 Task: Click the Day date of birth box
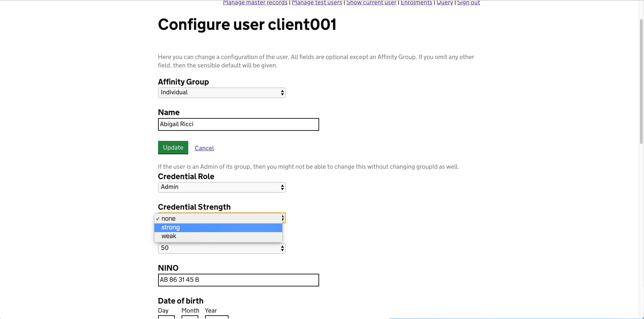coord(166,317)
